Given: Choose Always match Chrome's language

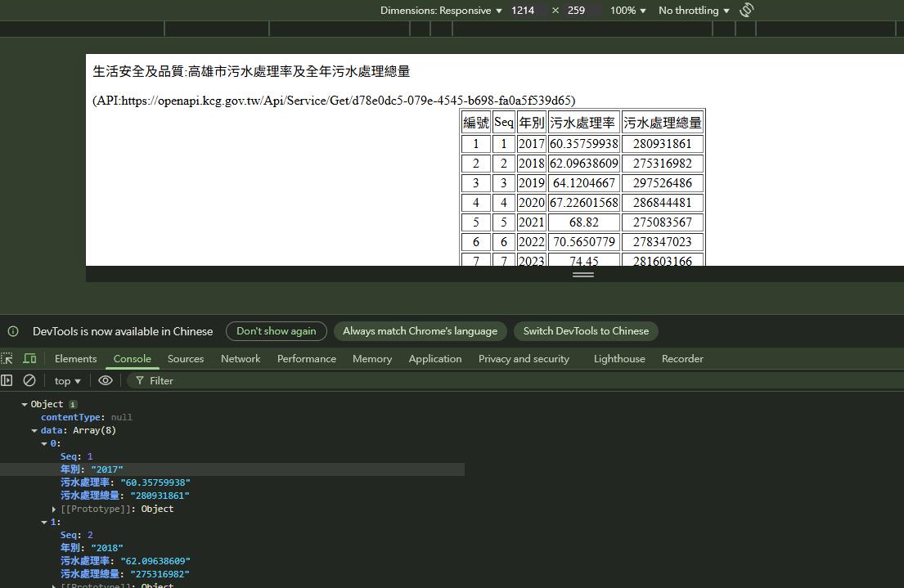Looking at the screenshot, I should 420,331.
